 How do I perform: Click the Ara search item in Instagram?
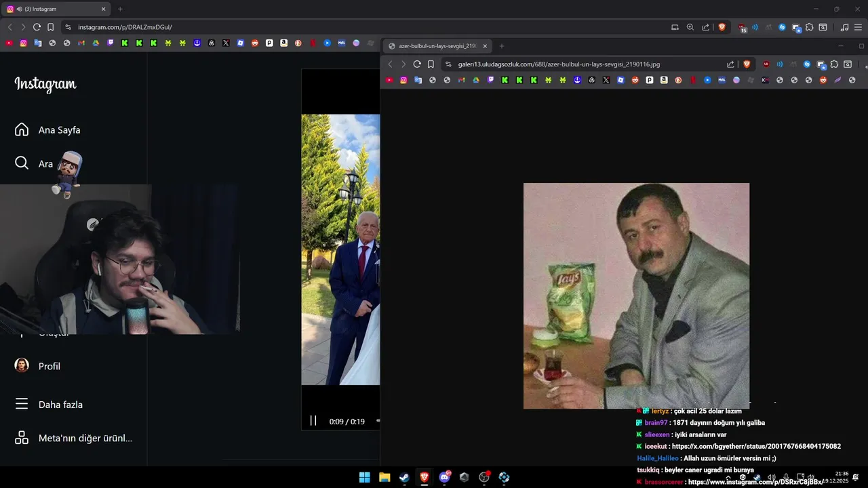pyautogui.click(x=34, y=163)
